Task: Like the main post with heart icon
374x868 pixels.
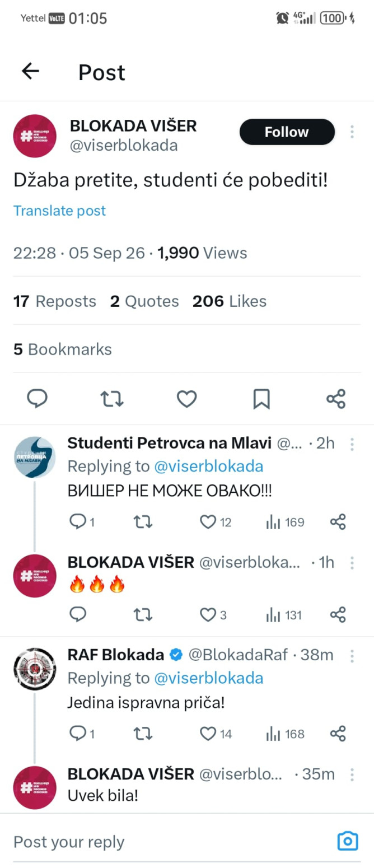Action: [186, 399]
